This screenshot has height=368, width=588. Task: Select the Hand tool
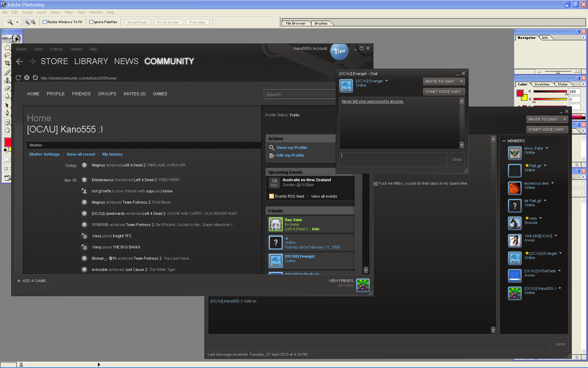[x=7, y=130]
